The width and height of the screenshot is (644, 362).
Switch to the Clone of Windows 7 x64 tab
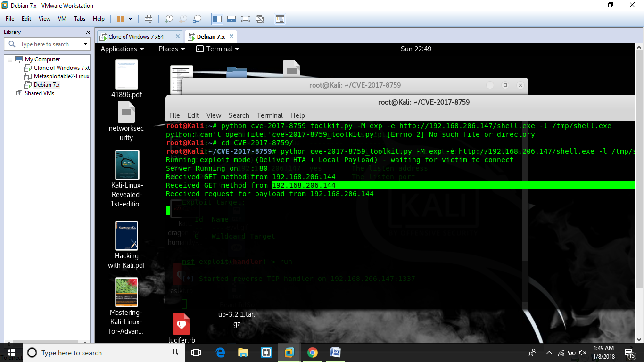pos(136,37)
